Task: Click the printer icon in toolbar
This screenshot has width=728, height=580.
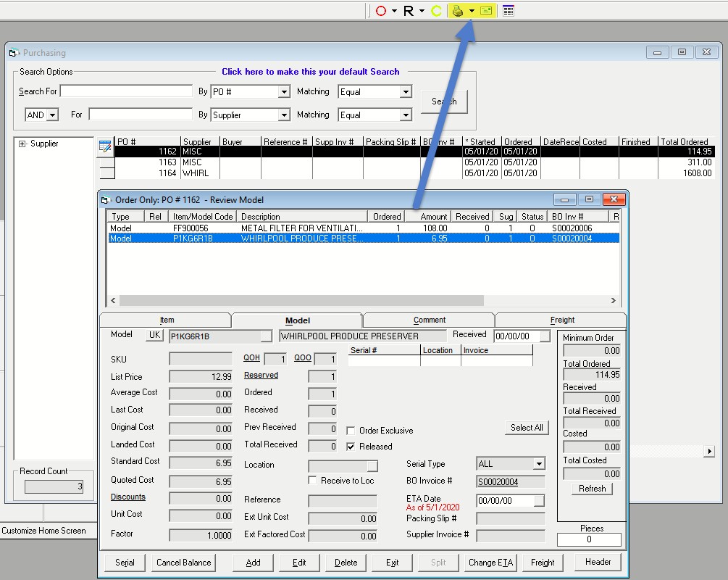Action: [458, 11]
